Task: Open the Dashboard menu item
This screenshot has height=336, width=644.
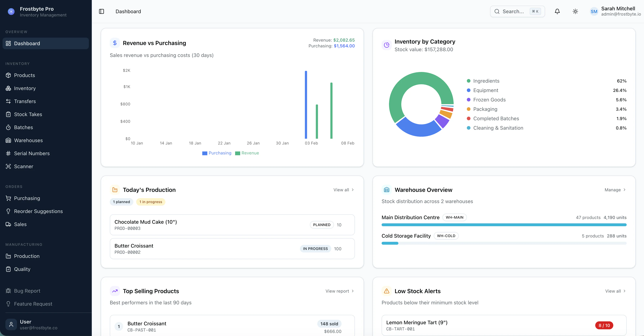Action: (x=46, y=44)
